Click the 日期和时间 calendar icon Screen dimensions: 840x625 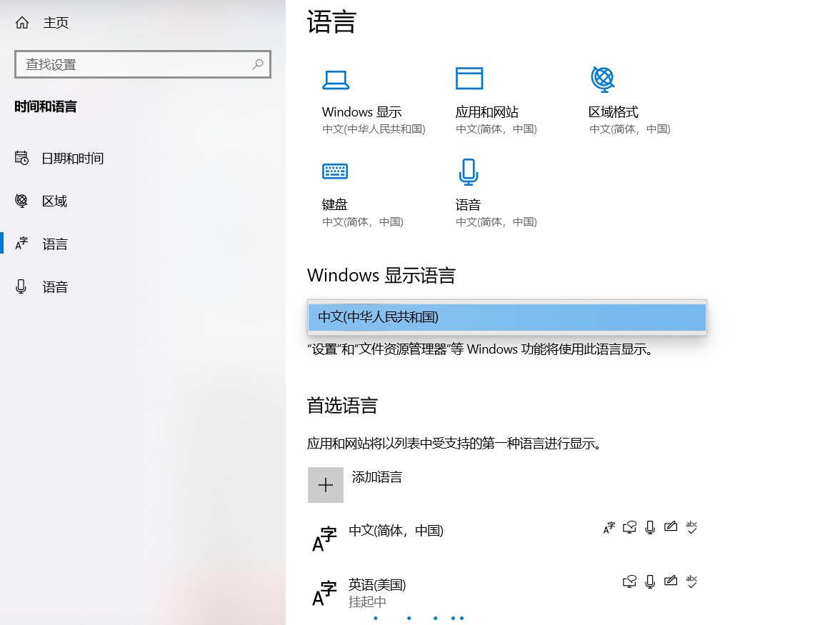coord(21,158)
